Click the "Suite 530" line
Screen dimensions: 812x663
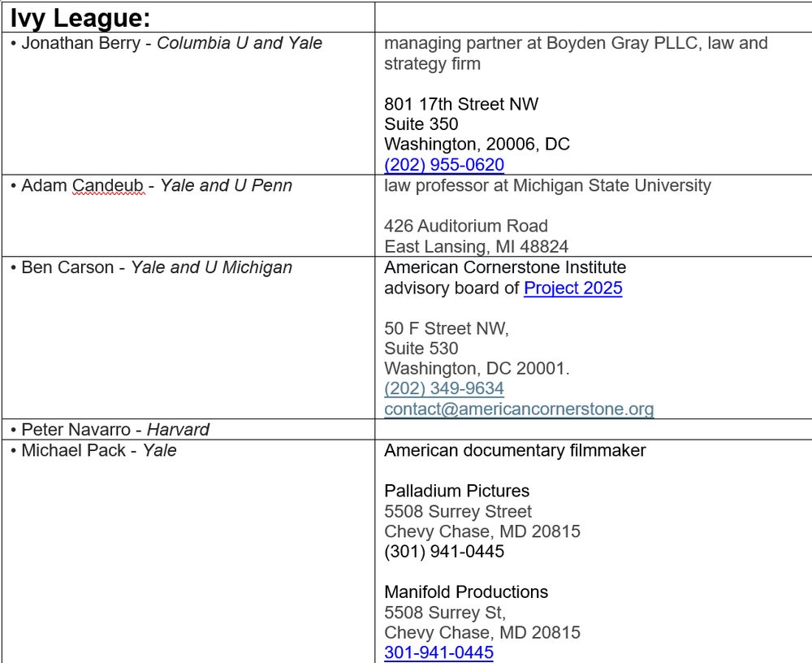point(421,349)
